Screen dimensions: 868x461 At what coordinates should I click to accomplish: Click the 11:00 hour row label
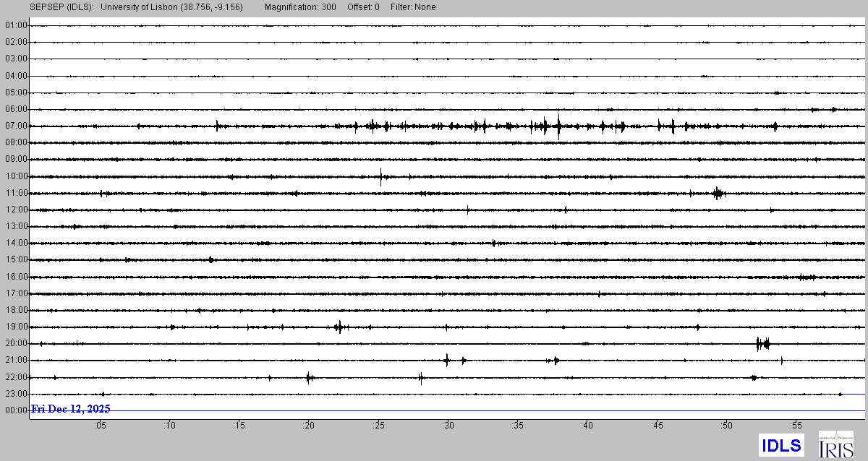pos(16,194)
